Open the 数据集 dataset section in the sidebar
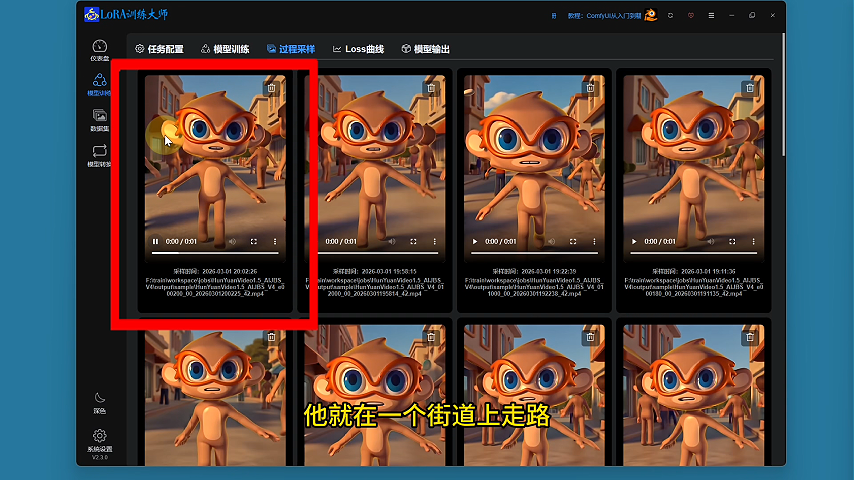The height and width of the screenshot is (480, 854). 100,120
